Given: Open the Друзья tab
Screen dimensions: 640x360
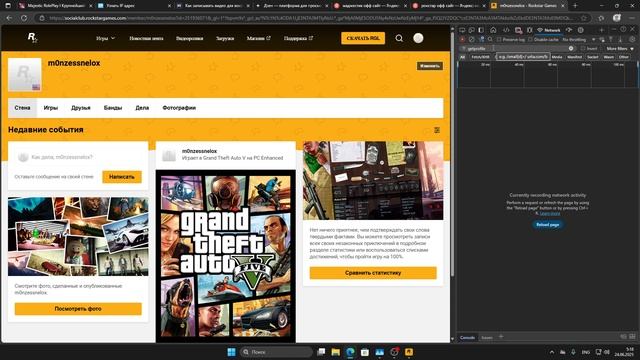Looking at the screenshot, I should pyautogui.click(x=81, y=108).
